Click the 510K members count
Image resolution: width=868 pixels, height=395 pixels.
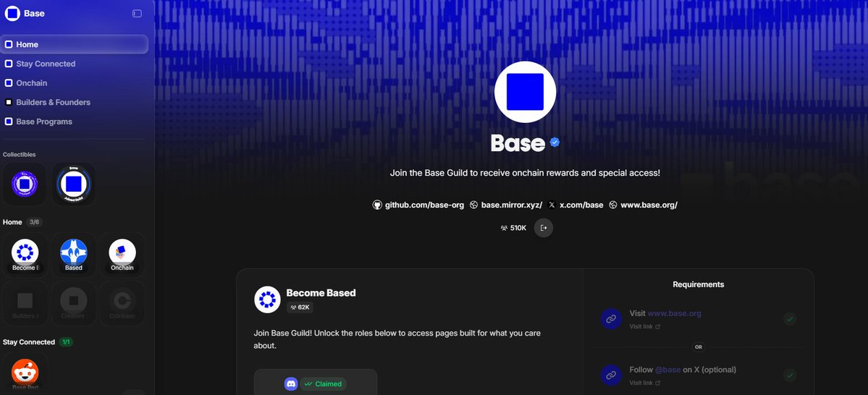pos(514,228)
